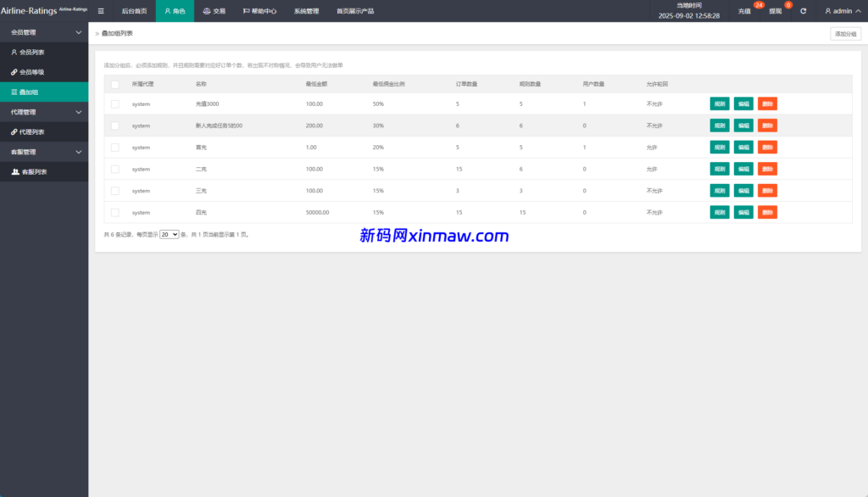Open 客服列表 using its people icon
The width and height of the screenshot is (868, 497).
pyautogui.click(x=14, y=170)
